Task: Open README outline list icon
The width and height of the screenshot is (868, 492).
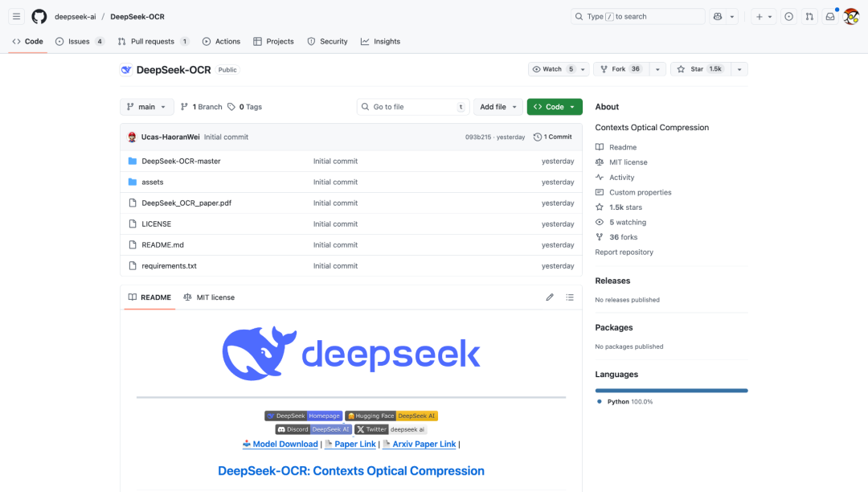Action: coord(570,297)
